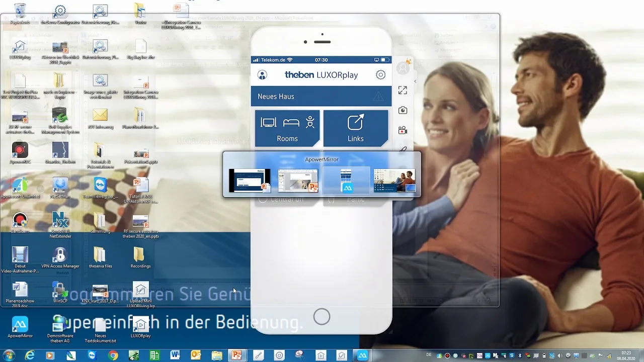Select the first PowerPoint thumbnail in switcher
Image resolution: width=644 pixels, height=362 pixels.
(x=250, y=180)
